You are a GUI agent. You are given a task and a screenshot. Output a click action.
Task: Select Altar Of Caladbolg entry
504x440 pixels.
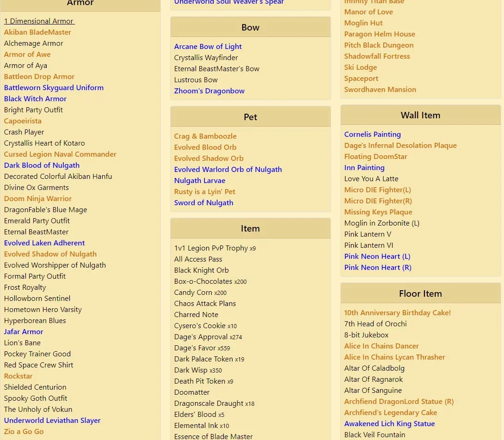pos(374,368)
